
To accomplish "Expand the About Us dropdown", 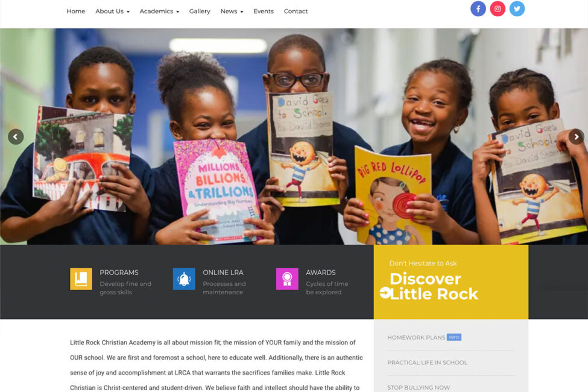I will tap(113, 11).
